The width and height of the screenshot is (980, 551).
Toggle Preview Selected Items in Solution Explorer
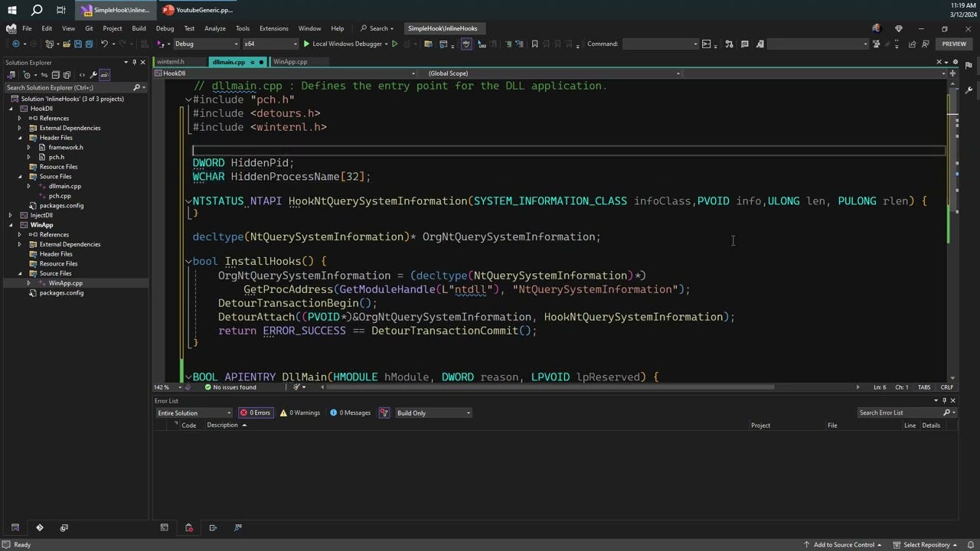[x=105, y=75]
